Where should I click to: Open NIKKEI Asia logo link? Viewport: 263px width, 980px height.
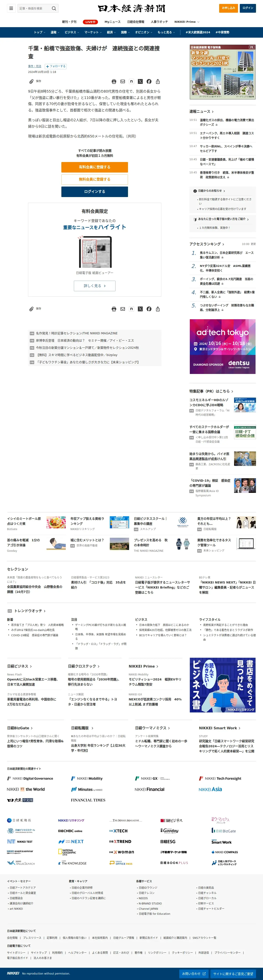(210, 789)
